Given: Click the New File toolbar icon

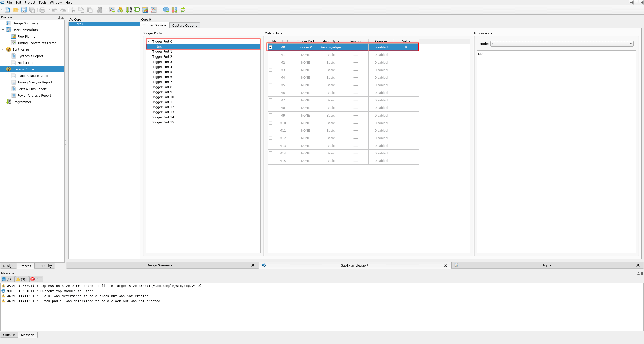Looking at the screenshot, I should click(x=7, y=10).
